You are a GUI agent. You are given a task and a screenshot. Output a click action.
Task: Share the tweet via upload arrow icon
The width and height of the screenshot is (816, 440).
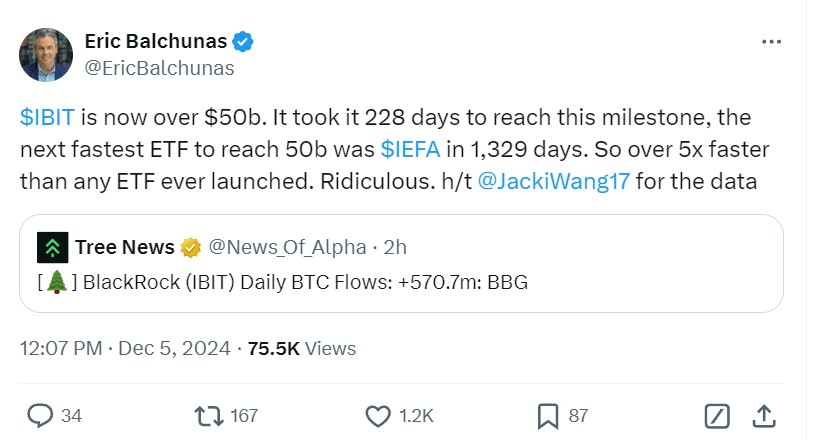[763, 415]
